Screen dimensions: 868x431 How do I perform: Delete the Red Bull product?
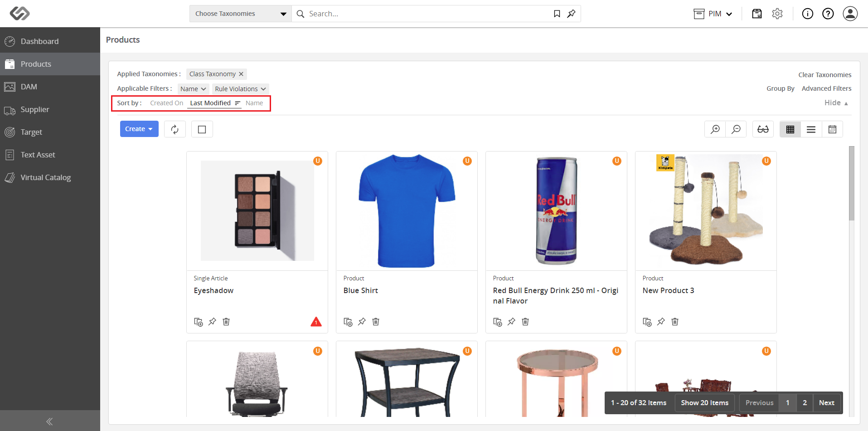point(525,322)
